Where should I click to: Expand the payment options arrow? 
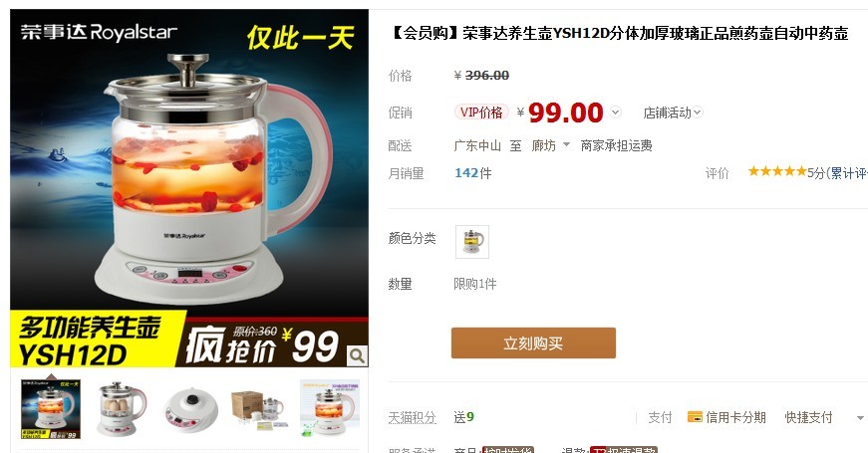861,418
